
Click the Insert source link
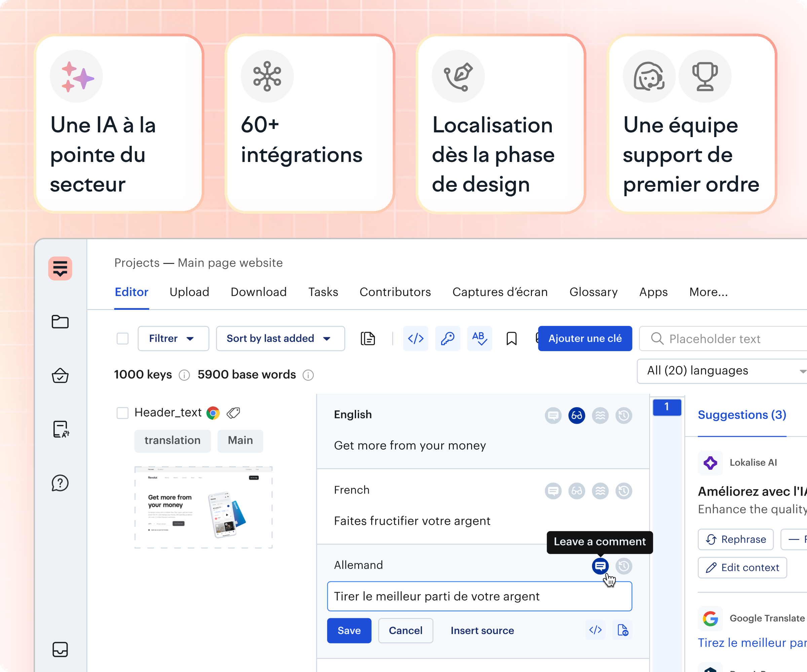482,630
